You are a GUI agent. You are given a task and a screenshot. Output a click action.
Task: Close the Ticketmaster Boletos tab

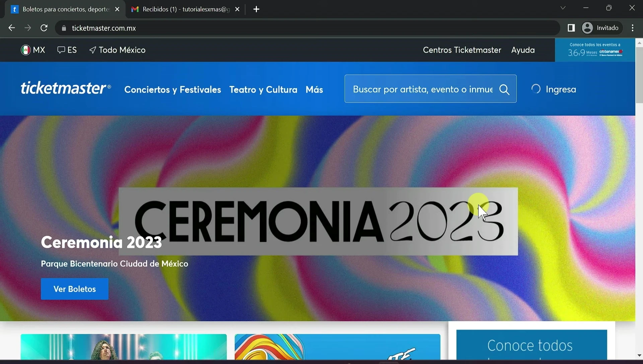[x=117, y=9]
